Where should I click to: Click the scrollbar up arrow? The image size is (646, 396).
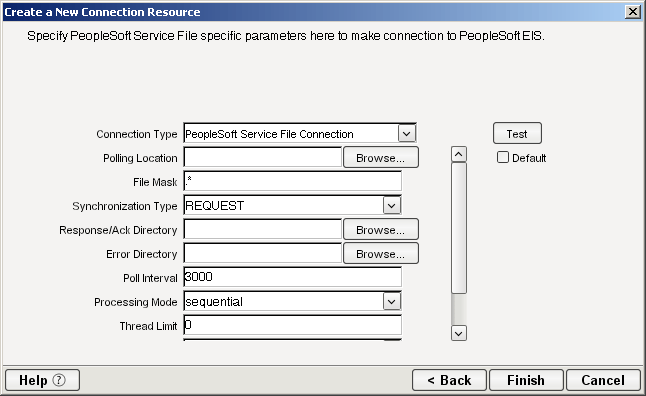pos(459,155)
